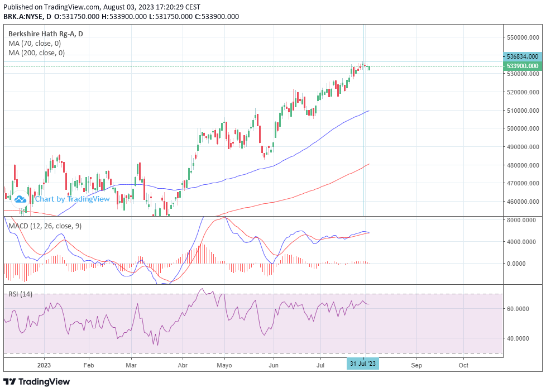
Task: Click the 60.0000 RSI axis label
Action: click(519, 309)
